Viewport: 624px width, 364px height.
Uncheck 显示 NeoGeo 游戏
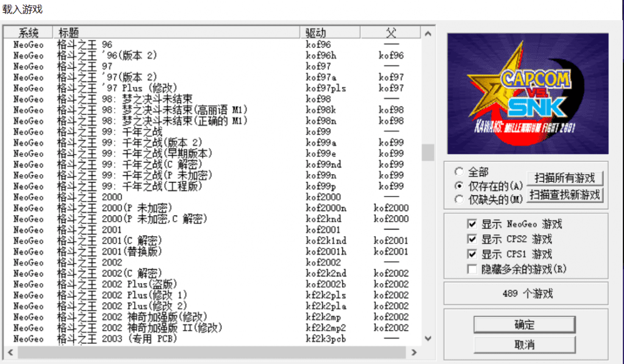[x=472, y=224]
